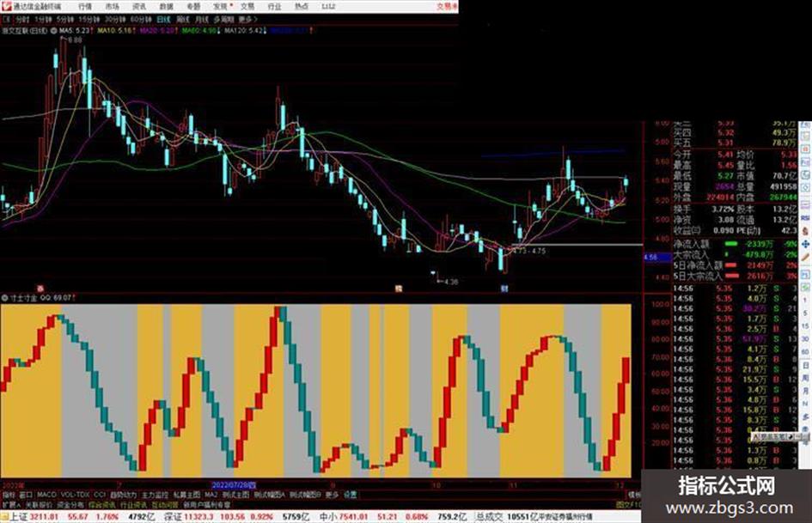812x523 pixels.
Task: Click the icon beside 寸土寸金 indicator title
Action: [x=4, y=298]
